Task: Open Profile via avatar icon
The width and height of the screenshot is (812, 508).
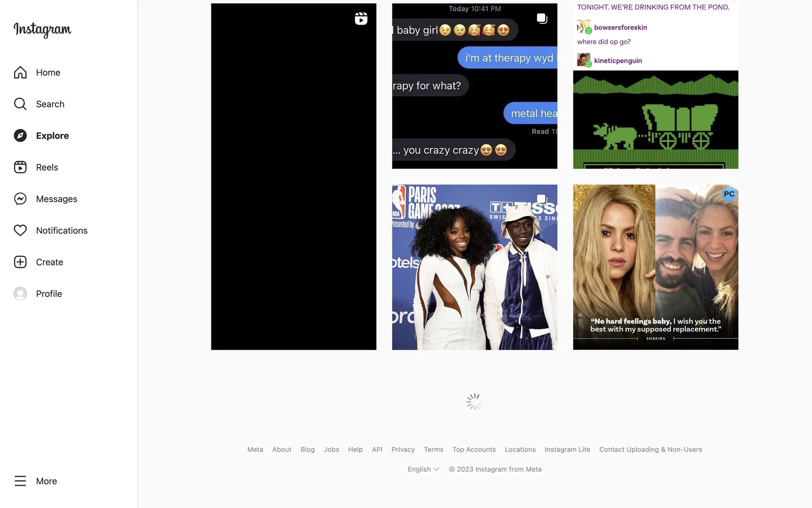Action: point(20,294)
